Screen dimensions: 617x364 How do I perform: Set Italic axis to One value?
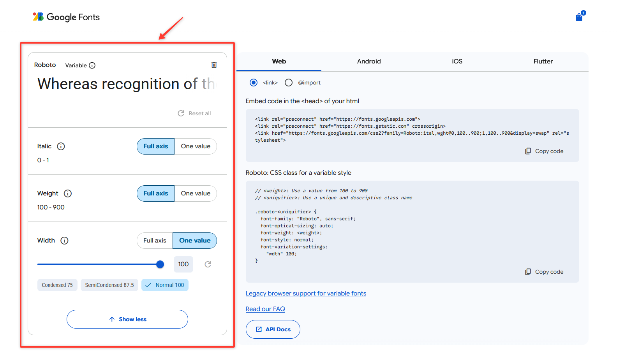pos(196,146)
